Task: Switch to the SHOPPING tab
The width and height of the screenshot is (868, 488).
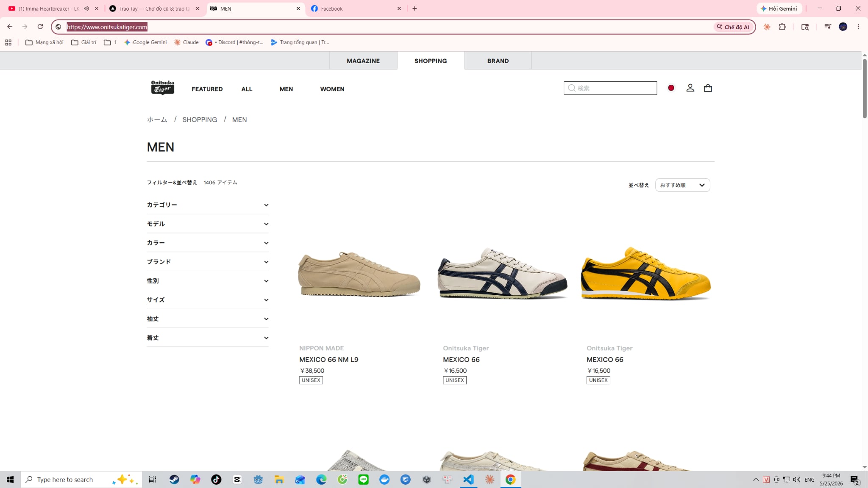Action: (431, 61)
